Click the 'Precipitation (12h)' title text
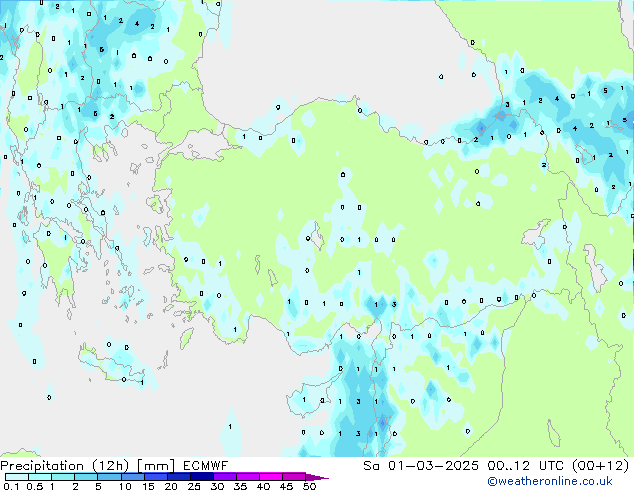This screenshot has width=634, height=490. coord(65,466)
